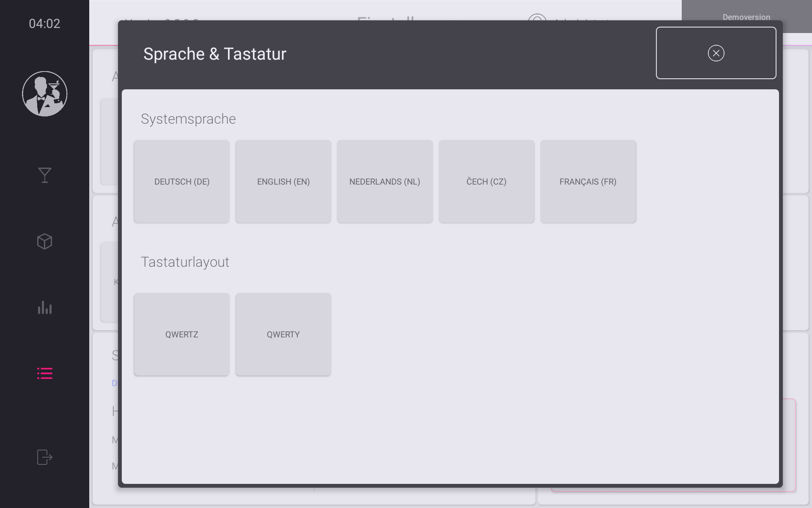Select the QWERTY keyboard layout

click(283, 334)
